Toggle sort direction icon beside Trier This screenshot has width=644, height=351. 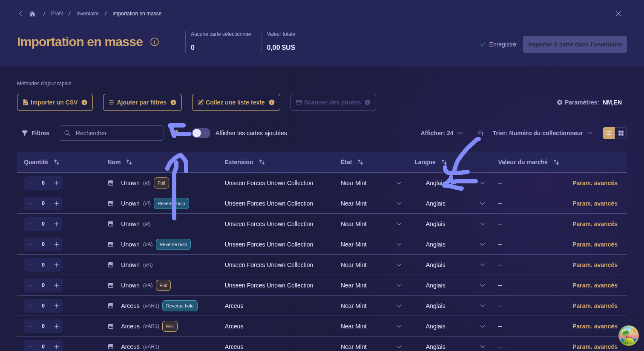tap(480, 133)
